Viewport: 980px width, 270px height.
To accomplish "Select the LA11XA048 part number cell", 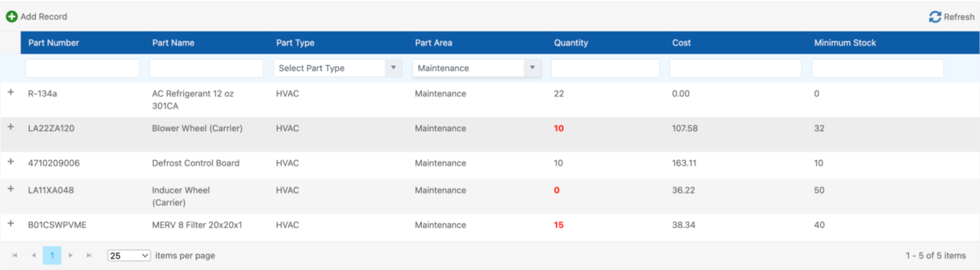I will pyautogui.click(x=51, y=190).
